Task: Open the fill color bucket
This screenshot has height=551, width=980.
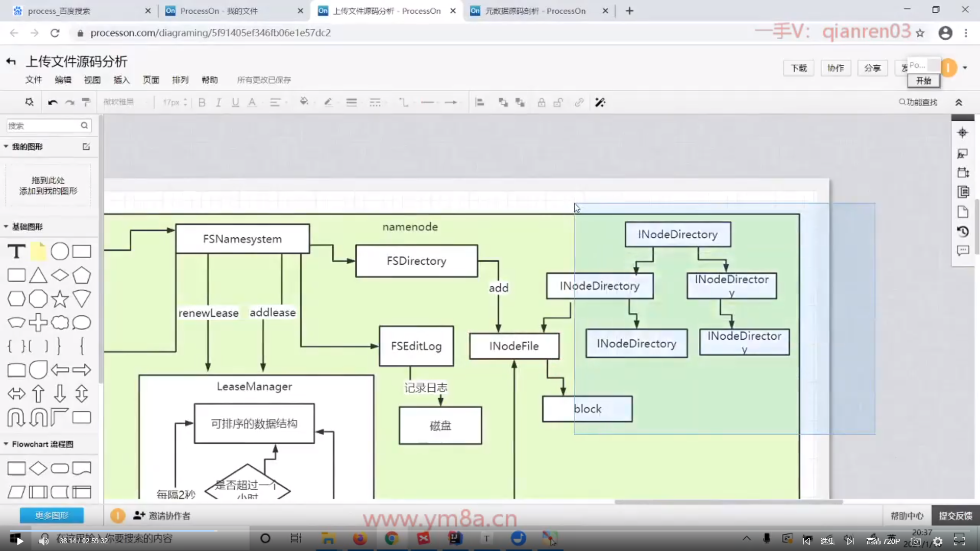Action: [304, 102]
